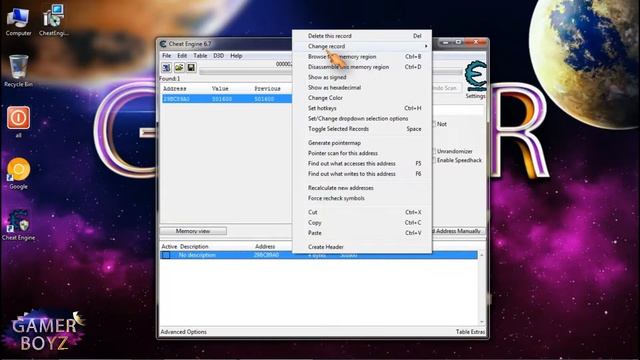Viewport: 640px width, 360px height.
Task: Open the Help menu
Action: [x=236, y=56]
